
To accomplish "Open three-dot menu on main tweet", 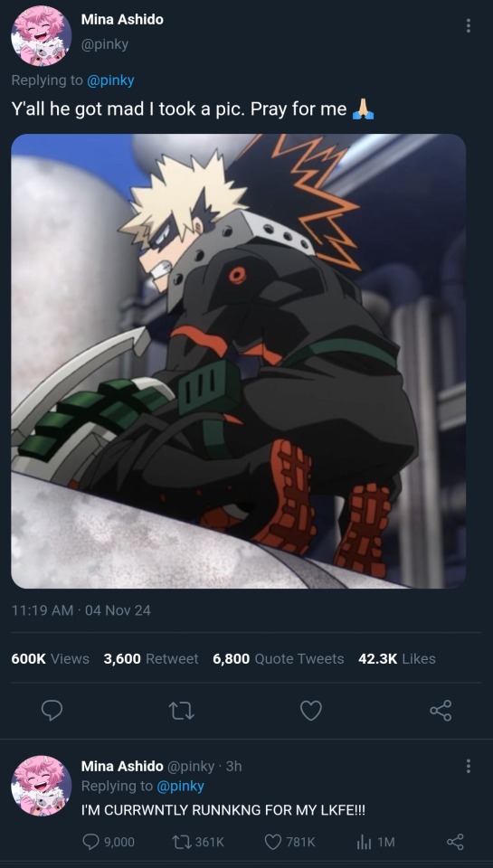I will coord(468,25).
